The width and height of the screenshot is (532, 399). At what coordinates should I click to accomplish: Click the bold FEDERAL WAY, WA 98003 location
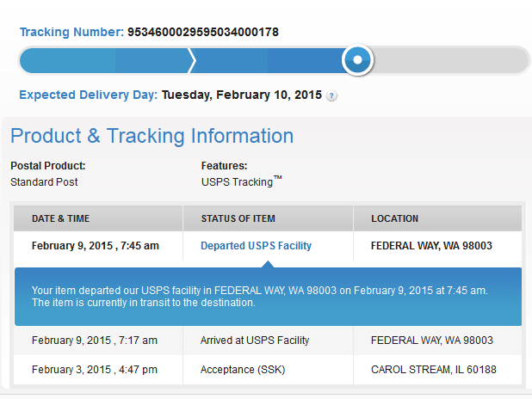pos(431,246)
